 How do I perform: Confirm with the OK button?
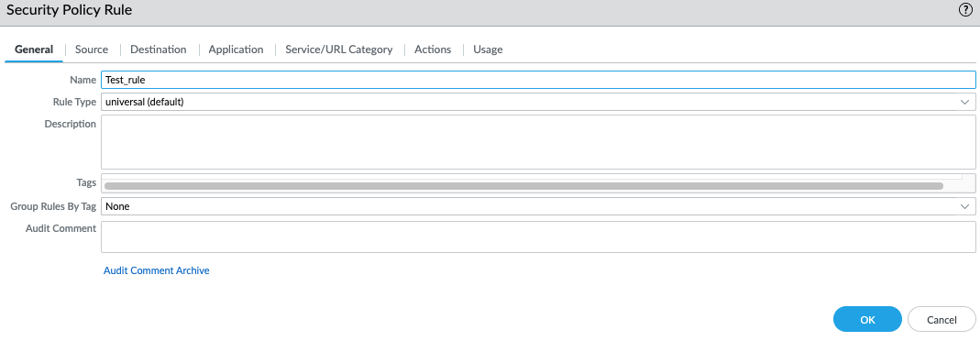click(x=867, y=319)
